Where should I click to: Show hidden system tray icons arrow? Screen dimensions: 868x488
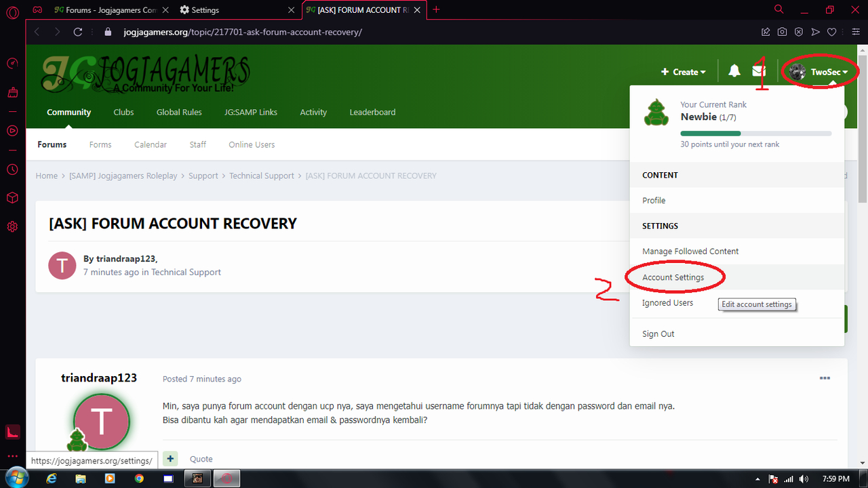[x=757, y=479]
